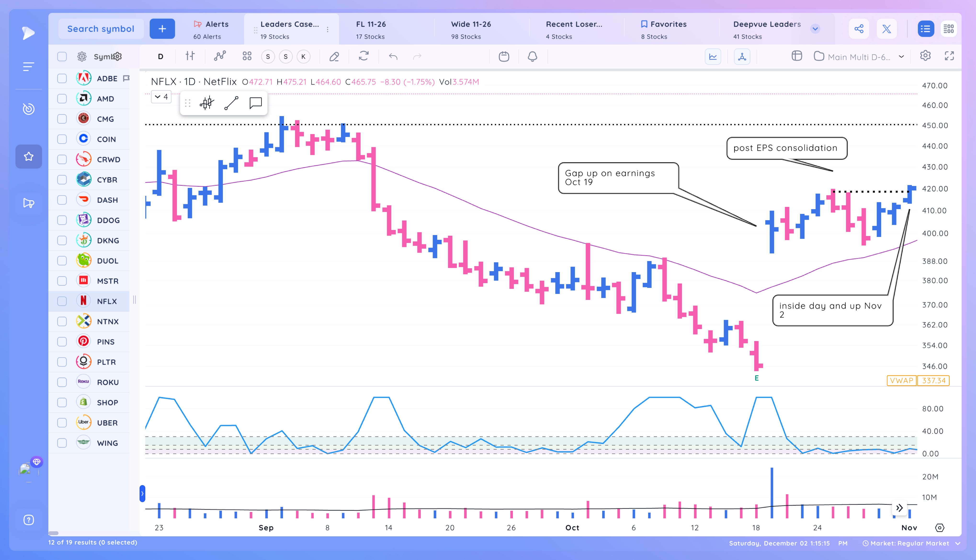
Task: Collapse the indicator legend showing 4
Action: pyautogui.click(x=161, y=96)
